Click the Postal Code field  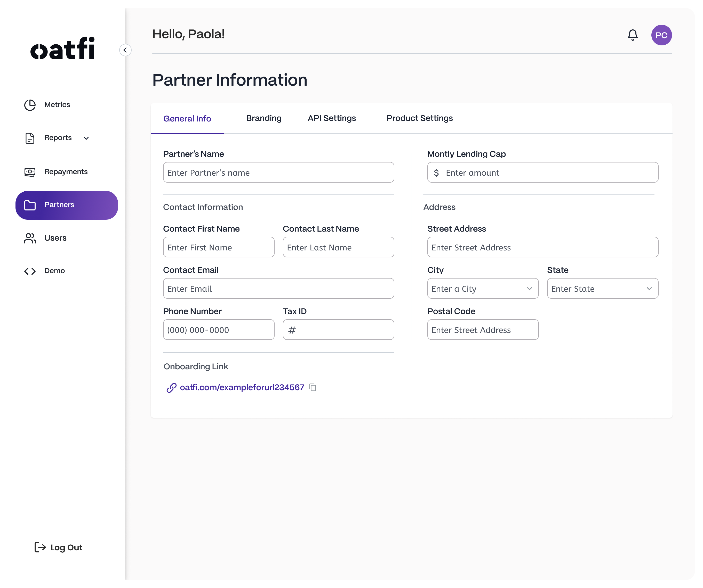(x=483, y=329)
